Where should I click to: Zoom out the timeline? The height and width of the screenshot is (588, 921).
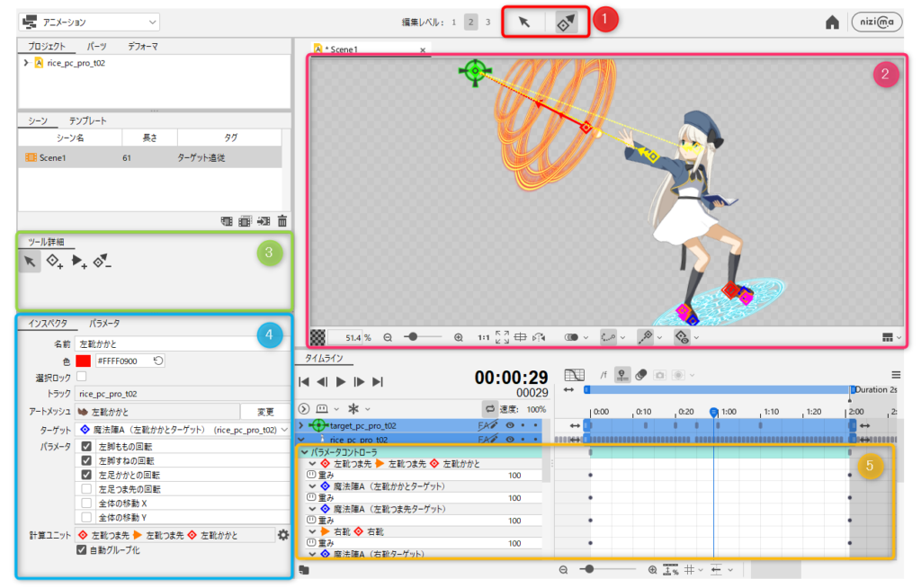coord(563,570)
